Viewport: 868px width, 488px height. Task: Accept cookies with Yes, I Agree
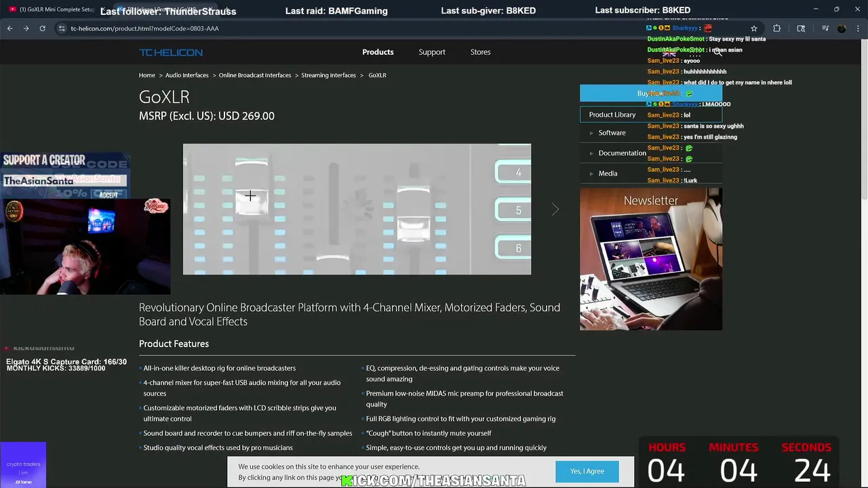(587, 471)
